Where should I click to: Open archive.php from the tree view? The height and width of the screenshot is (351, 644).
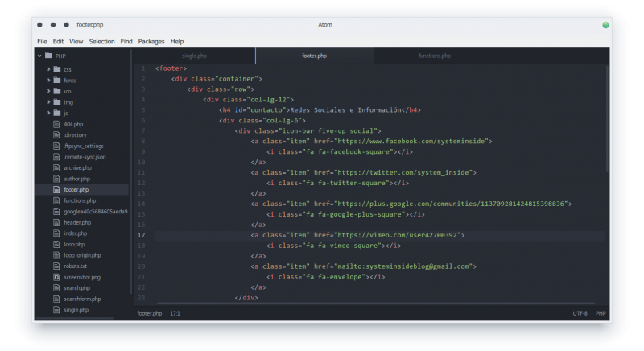point(77,168)
